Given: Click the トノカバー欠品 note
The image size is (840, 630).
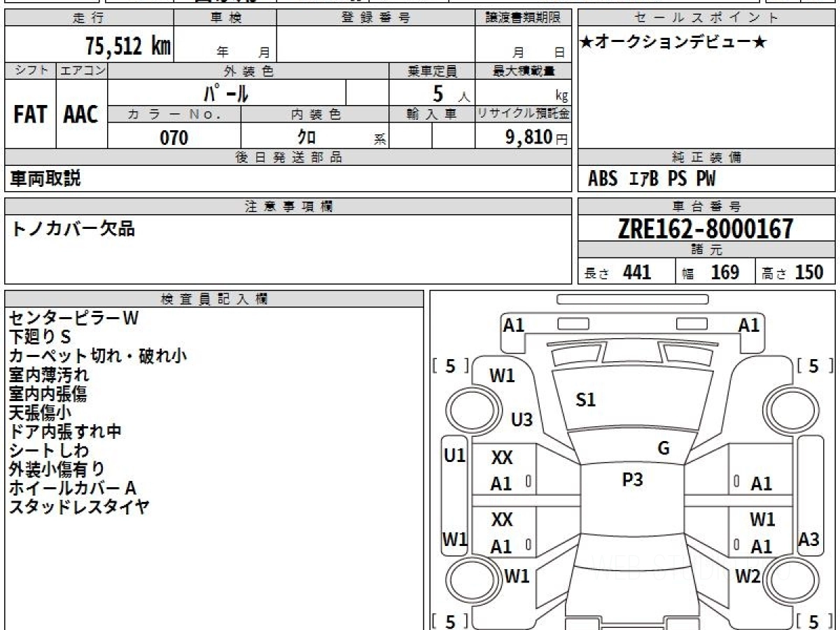Looking at the screenshot, I should coord(73,228).
